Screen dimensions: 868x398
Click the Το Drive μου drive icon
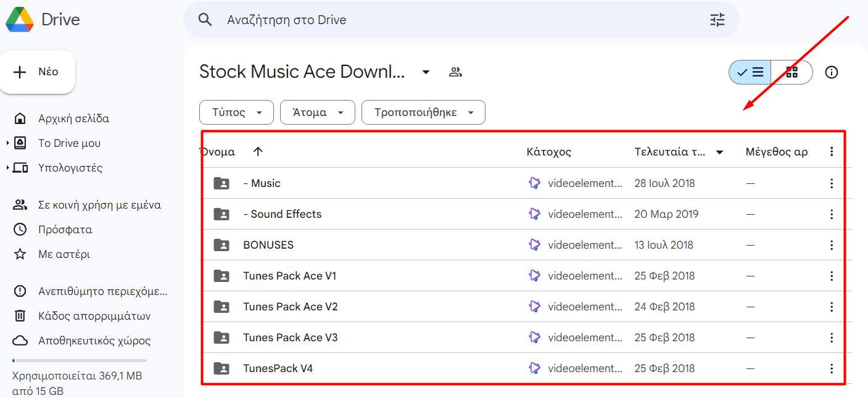click(20, 143)
